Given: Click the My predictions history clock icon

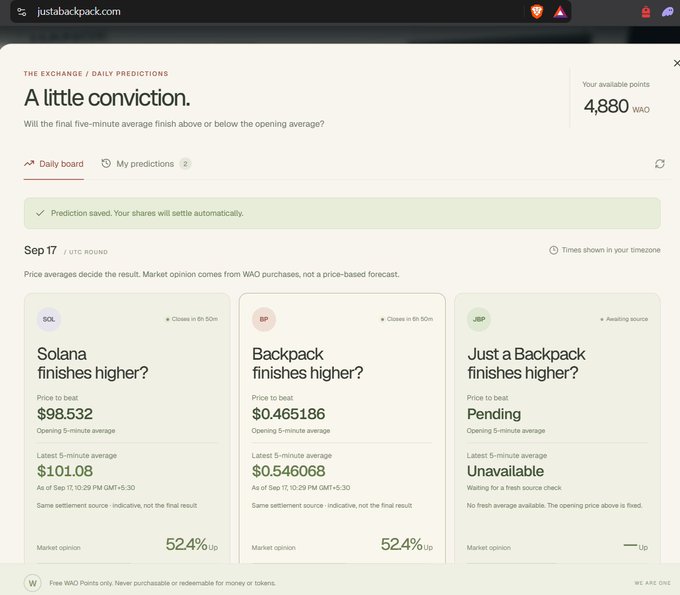Looking at the screenshot, I should pos(106,163).
